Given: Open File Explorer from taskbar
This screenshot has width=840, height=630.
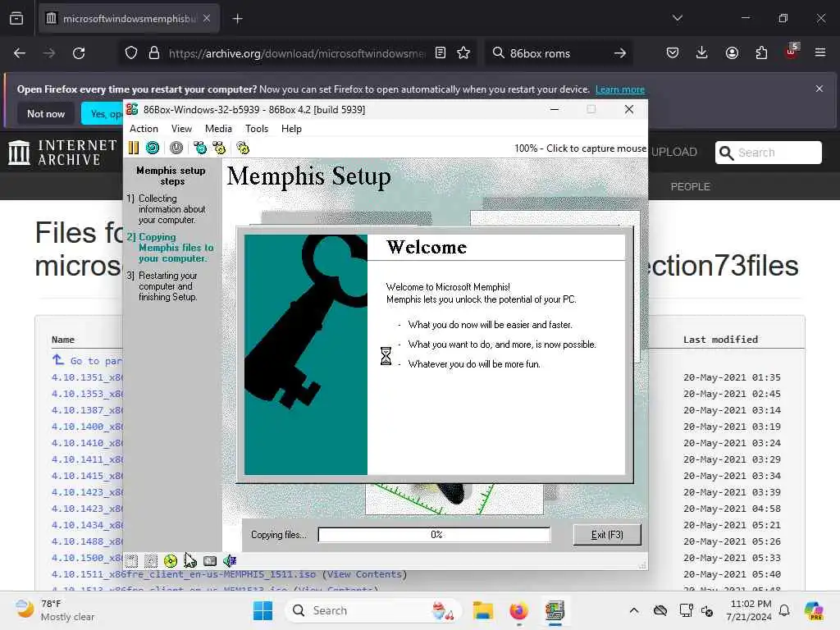Looking at the screenshot, I should tap(482, 610).
